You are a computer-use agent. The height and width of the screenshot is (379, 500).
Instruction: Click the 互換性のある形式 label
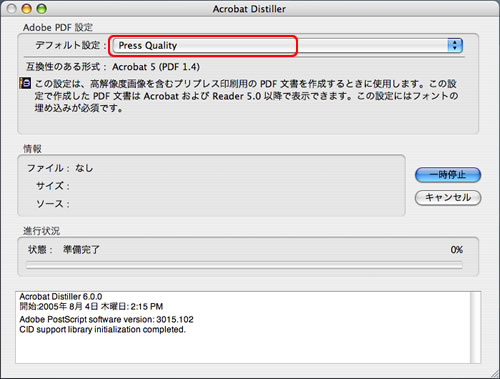(x=66, y=67)
